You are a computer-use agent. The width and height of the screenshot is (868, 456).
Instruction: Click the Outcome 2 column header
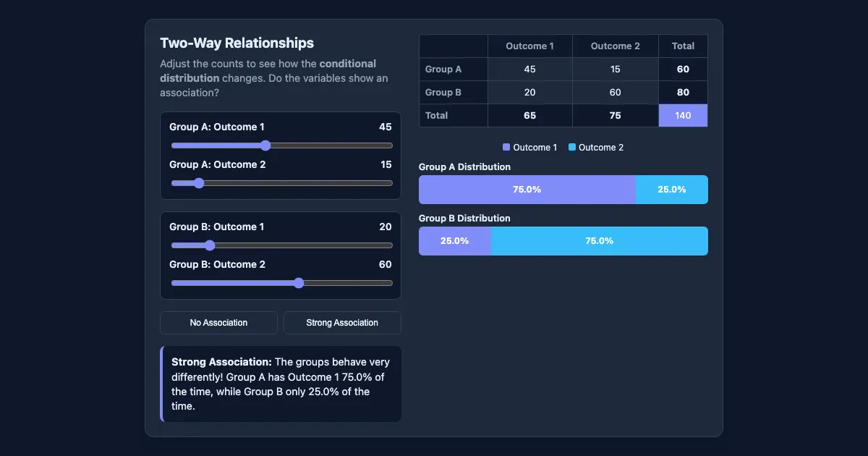click(616, 46)
